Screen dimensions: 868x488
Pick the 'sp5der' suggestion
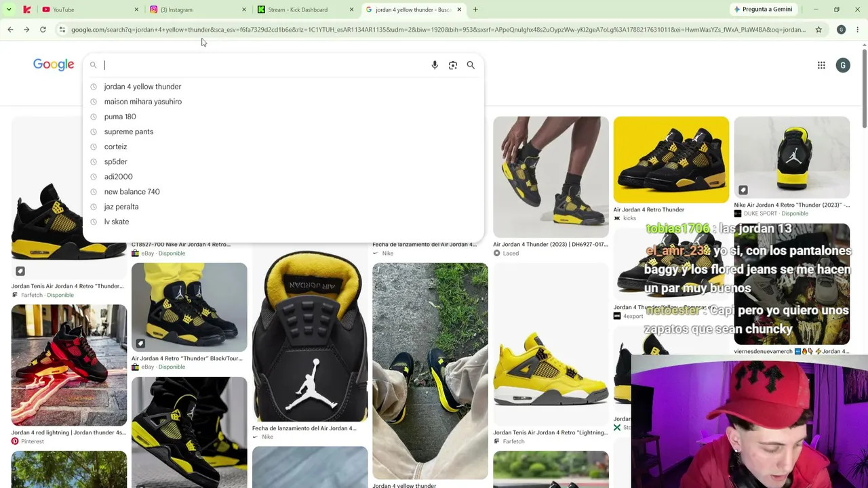(283, 161)
